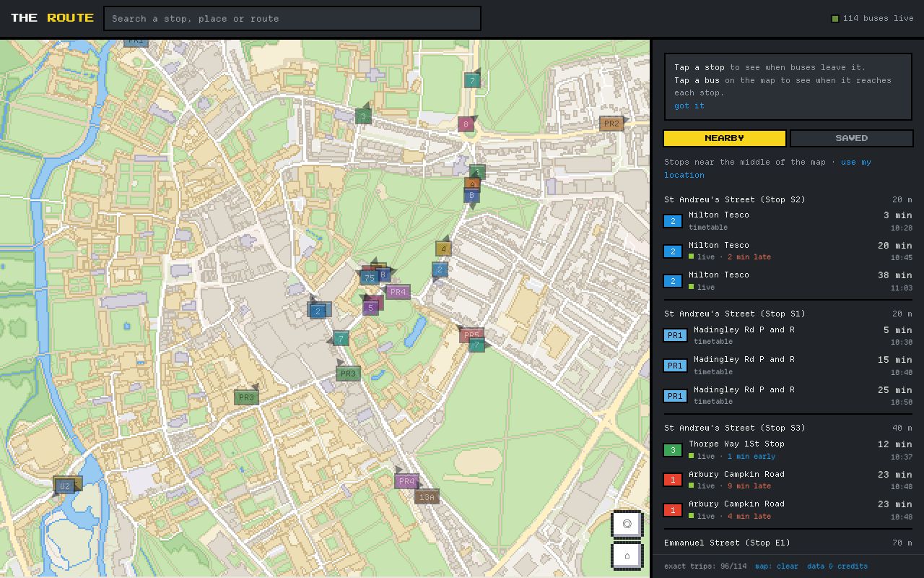Open Emmanuel Street (Stop E1) heading

727,543
